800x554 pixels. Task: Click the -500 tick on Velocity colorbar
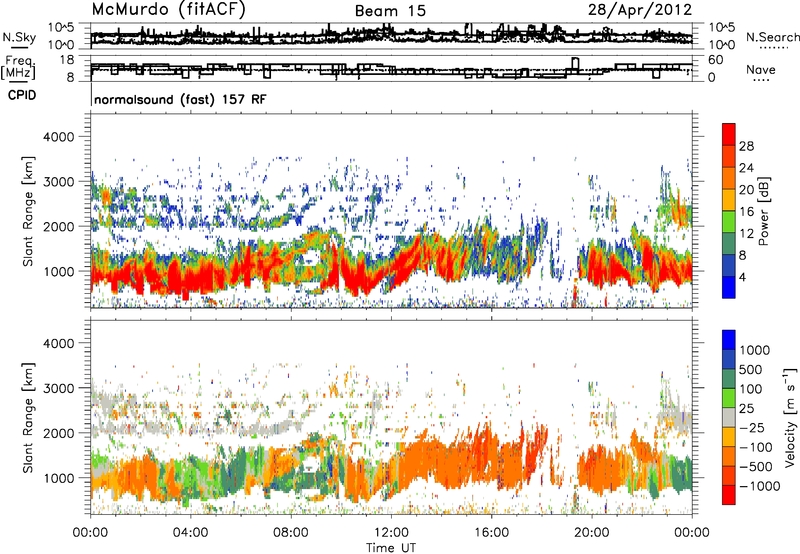(x=756, y=467)
